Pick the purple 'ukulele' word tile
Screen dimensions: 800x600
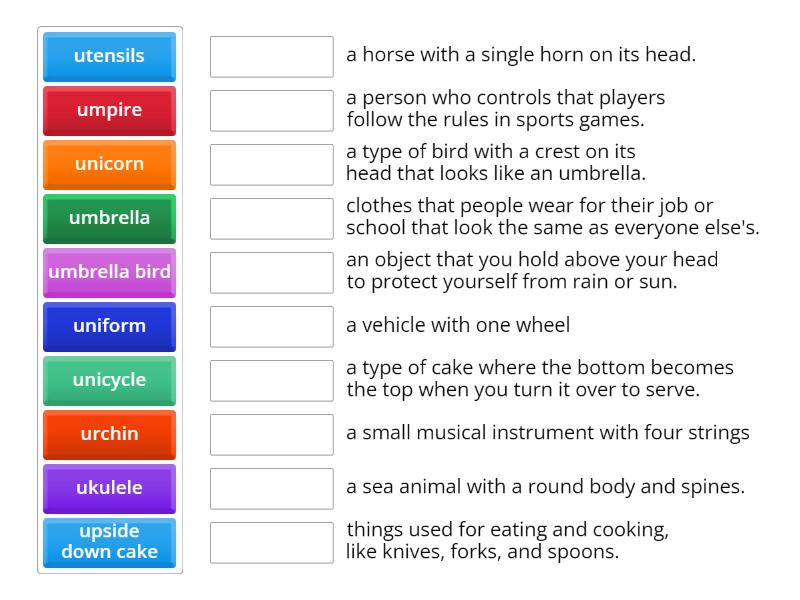click(109, 488)
